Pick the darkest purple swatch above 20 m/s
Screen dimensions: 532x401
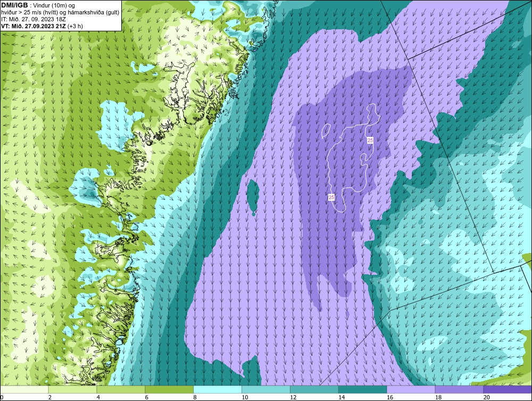pyautogui.click(x=508, y=389)
